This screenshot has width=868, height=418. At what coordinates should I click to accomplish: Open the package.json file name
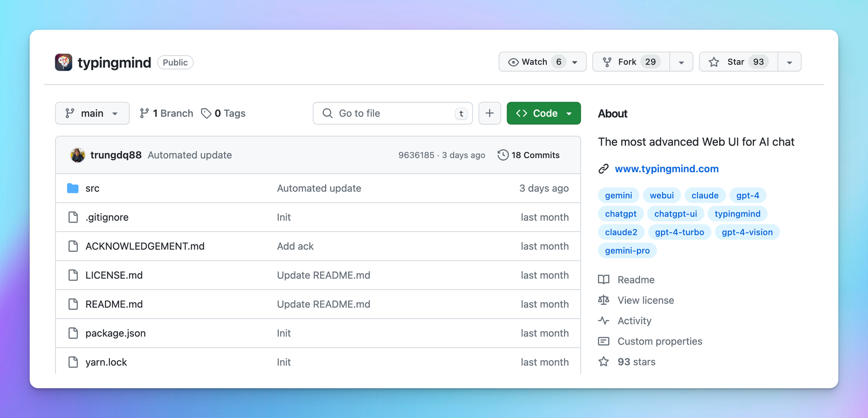(x=116, y=333)
